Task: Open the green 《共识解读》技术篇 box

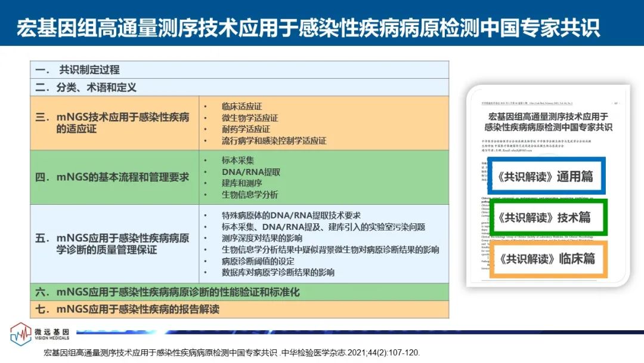Action: tap(545, 218)
